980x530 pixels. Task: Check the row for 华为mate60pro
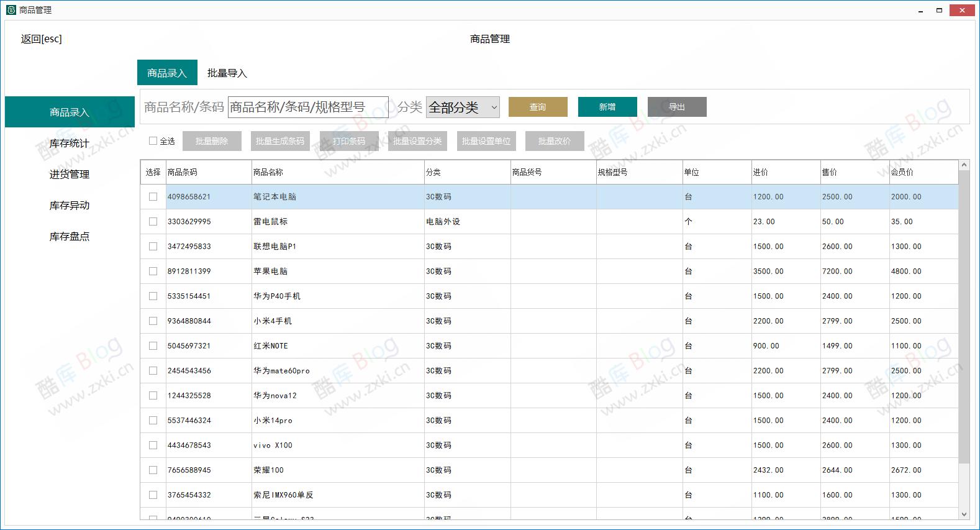tap(153, 371)
